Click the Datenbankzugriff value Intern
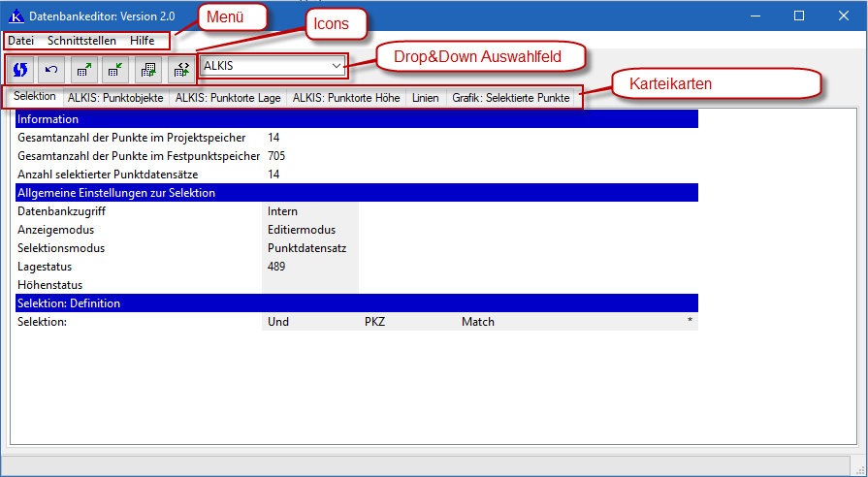868x477 pixels. coord(283,211)
